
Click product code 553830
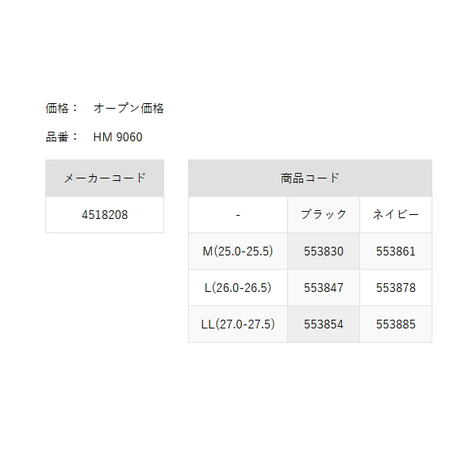click(323, 251)
